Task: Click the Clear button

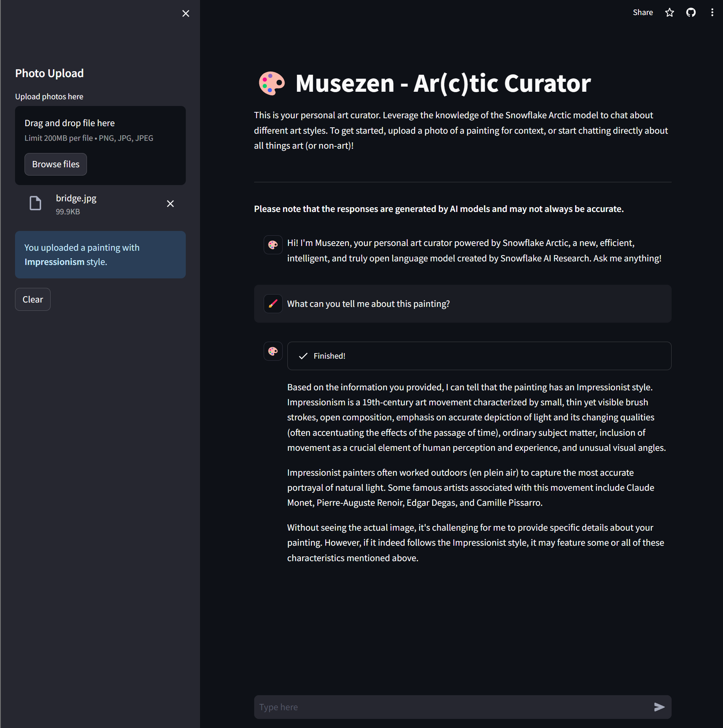Action: [33, 299]
